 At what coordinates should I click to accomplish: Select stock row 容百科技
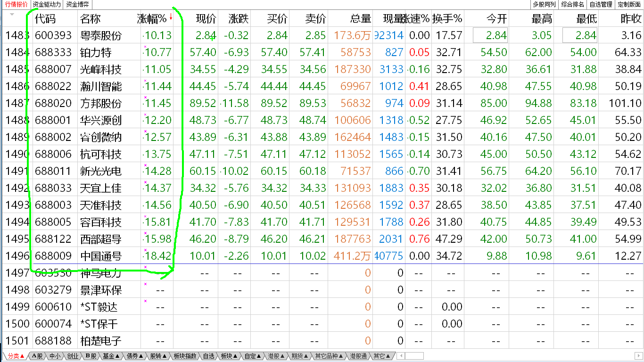[x=322, y=222]
